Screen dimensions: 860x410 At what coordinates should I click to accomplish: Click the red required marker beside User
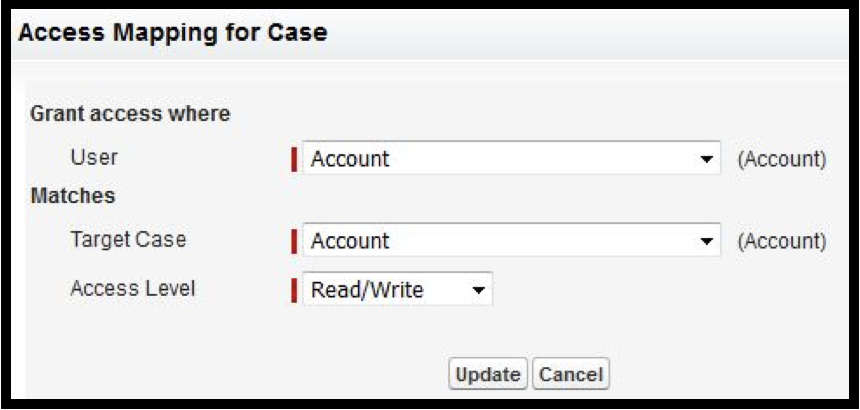(x=294, y=159)
